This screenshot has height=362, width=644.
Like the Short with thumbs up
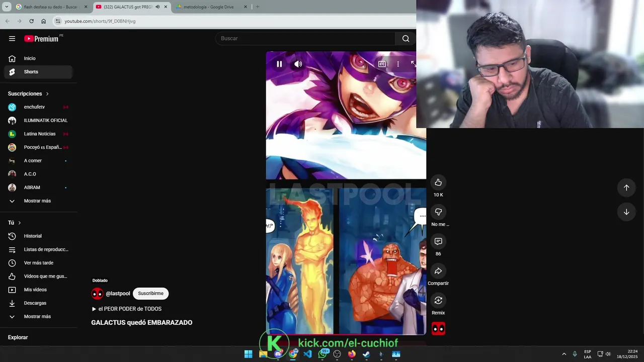point(438,183)
